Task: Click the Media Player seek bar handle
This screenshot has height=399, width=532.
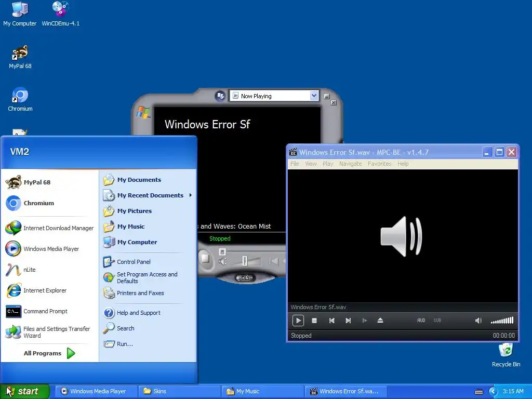Action: coord(222,251)
